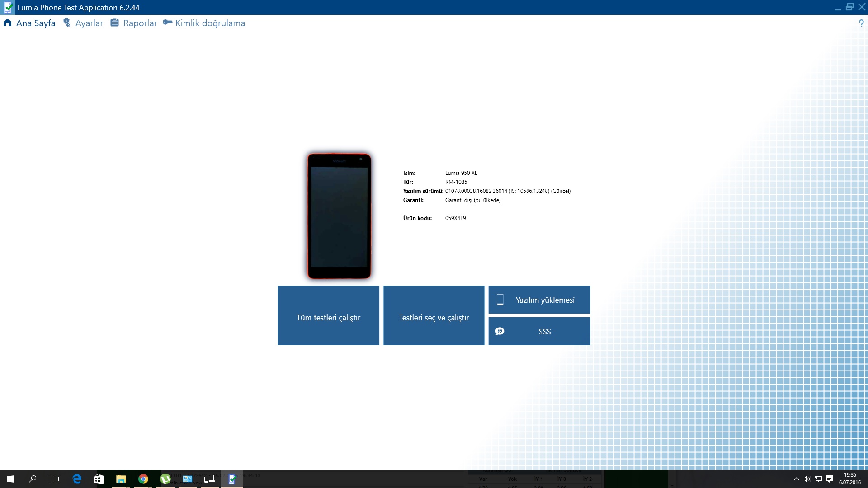Screen dimensions: 868x488
Task: Open the clock showing 19:35
Action: coord(850,479)
